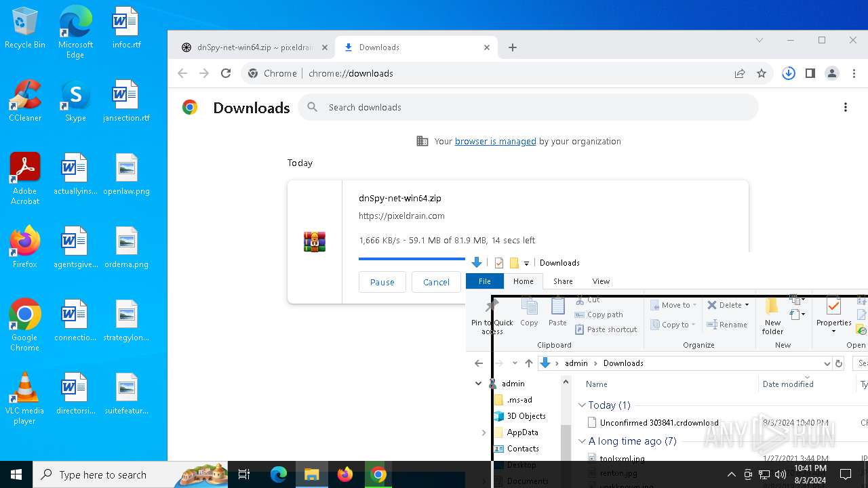Screen dimensions: 868x488
Task: Click Copy path in the ribbon
Action: point(599,314)
